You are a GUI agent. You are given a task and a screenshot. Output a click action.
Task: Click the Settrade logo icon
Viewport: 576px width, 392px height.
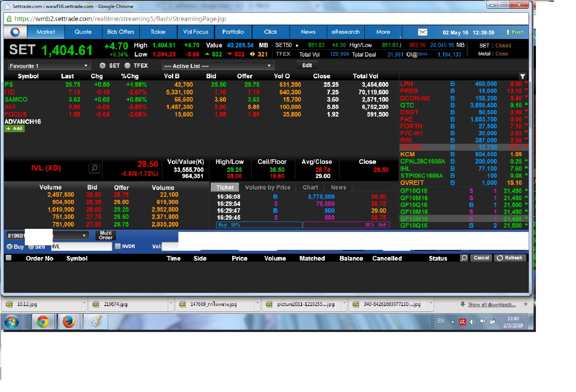15,32
